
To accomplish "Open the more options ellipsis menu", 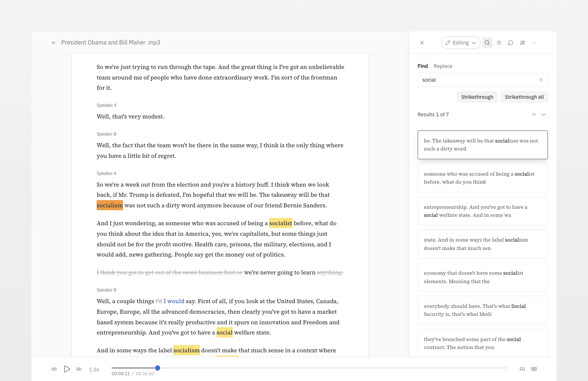I will point(534,43).
